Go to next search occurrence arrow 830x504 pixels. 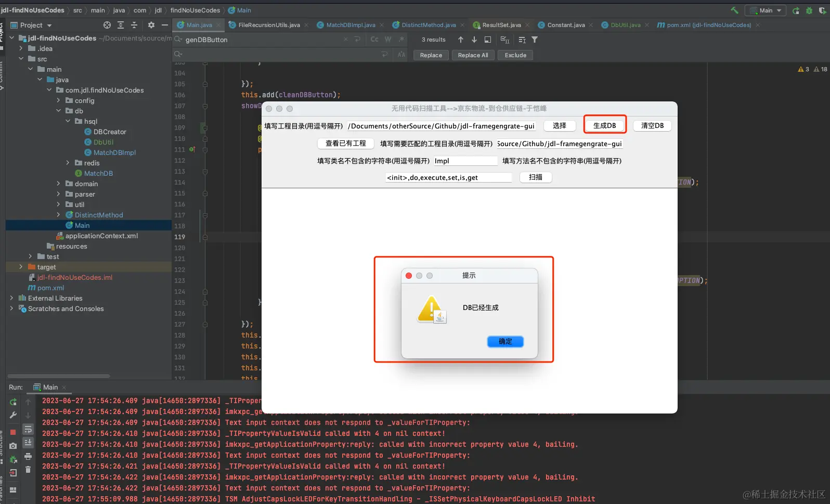[x=474, y=40]
